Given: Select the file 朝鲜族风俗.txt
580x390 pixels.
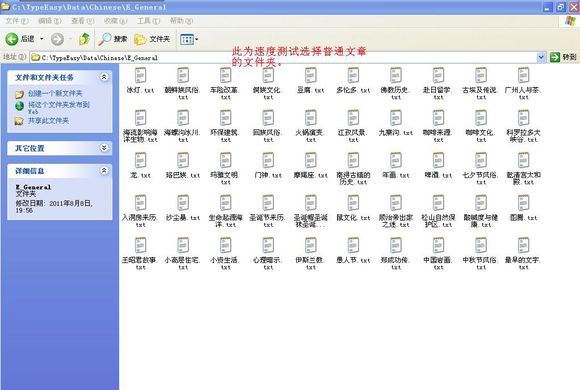Looking at the screenshot, I should 183,83.
